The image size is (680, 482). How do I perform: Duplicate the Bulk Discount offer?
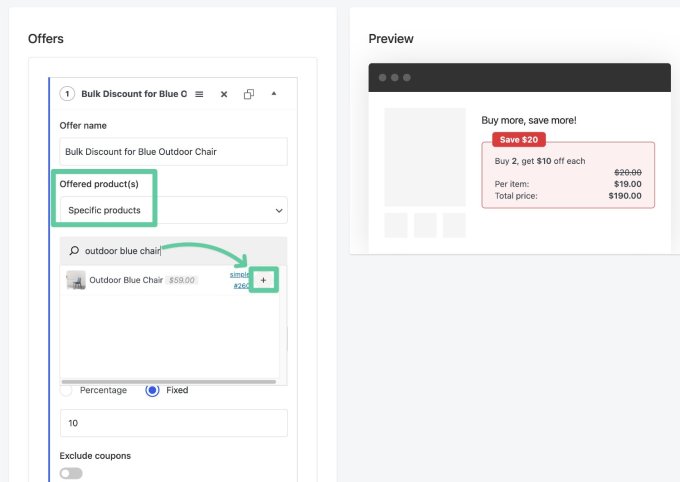248,94
